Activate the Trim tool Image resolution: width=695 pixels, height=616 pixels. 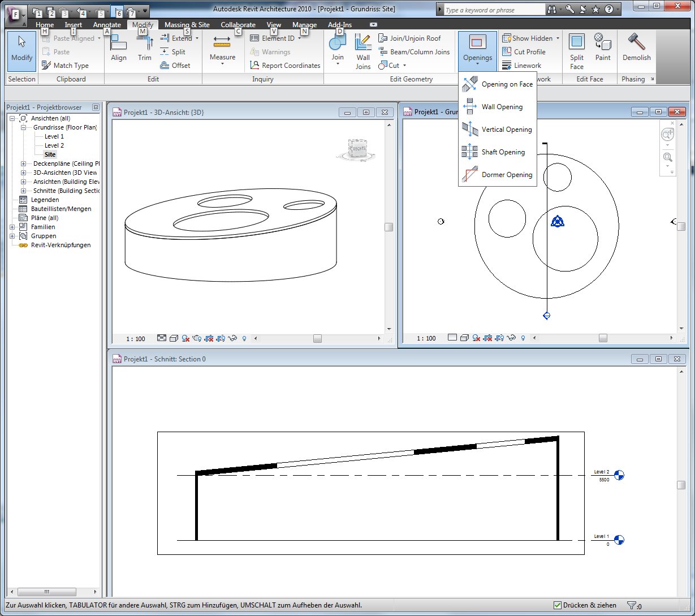click(x=145, y=48)
